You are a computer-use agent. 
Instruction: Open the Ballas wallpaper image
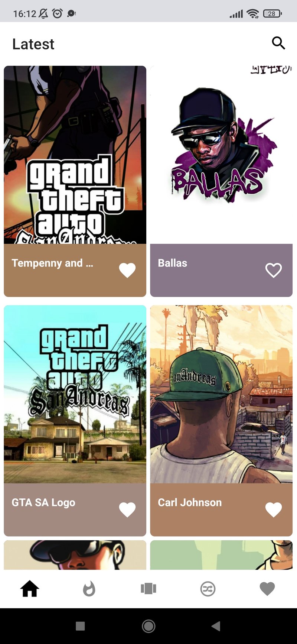pos(221,155)
